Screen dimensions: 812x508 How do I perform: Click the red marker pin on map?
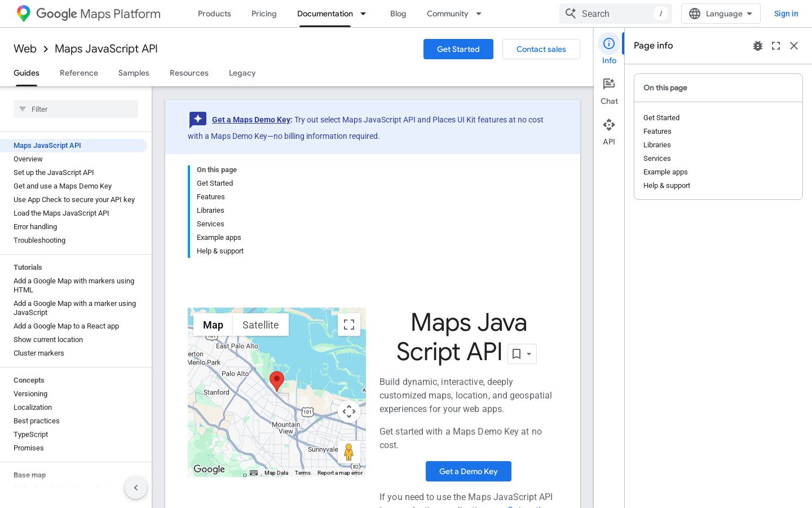pyautogui.click(x=277, y=382)
